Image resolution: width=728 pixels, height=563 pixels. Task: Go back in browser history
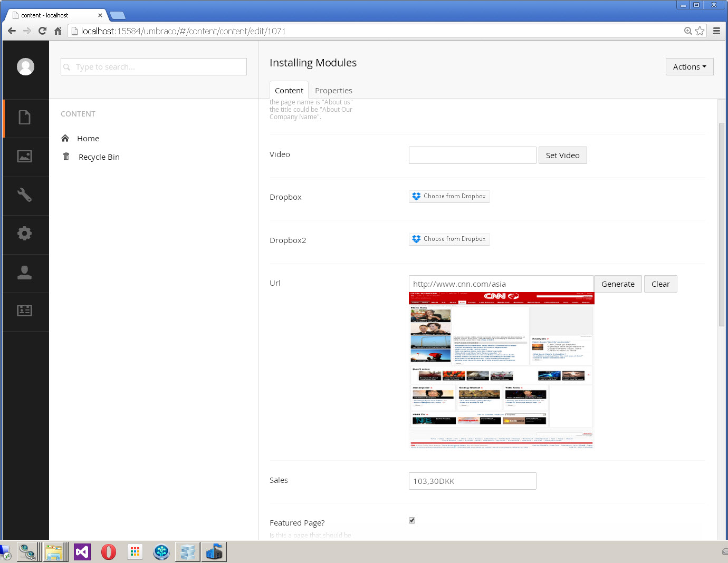coord(12,31)
